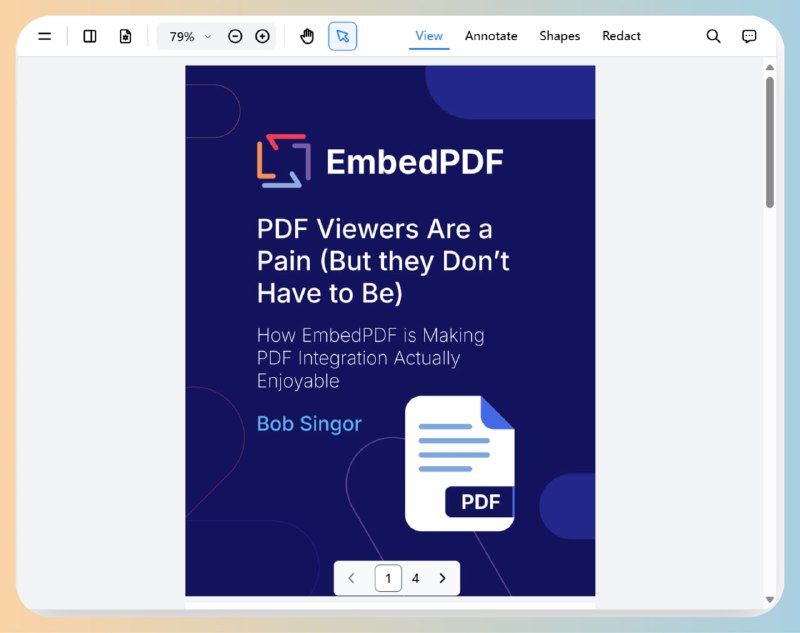Click the author name Bob Singor
This screenshot has height=633, width=800.
pos(309,424)
